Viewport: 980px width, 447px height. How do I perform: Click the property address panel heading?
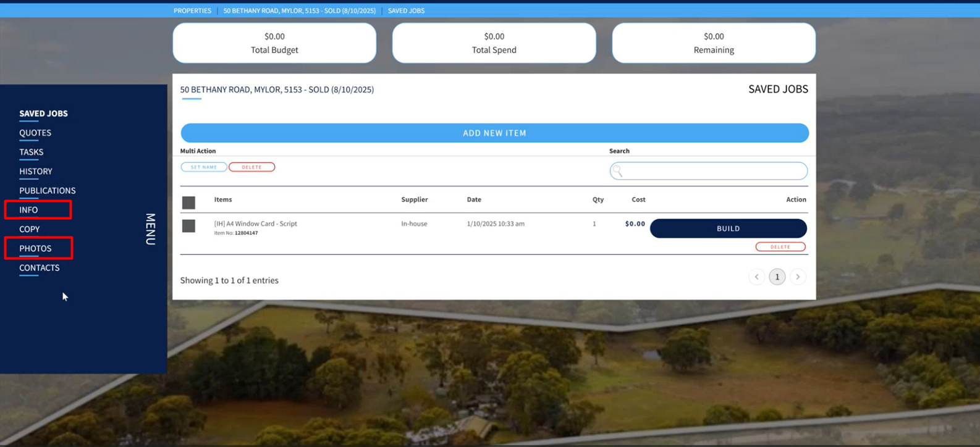[x=277, y=90]
